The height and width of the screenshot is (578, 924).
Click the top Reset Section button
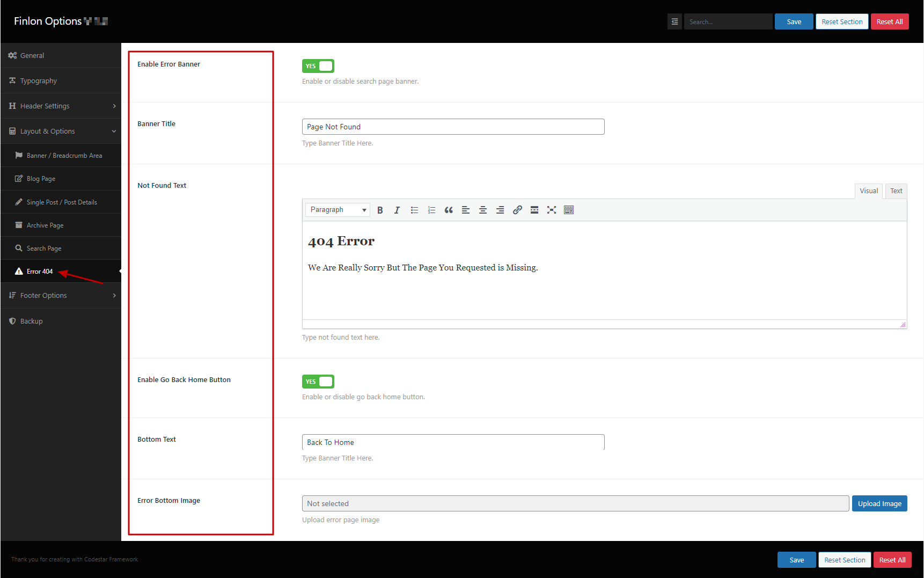click(x=842, y=22)
